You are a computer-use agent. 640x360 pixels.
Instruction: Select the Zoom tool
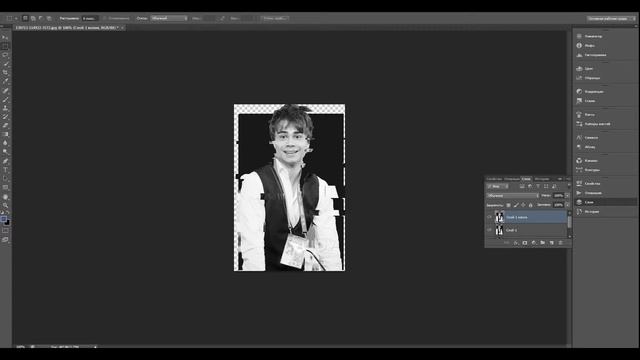pos(5,205)
